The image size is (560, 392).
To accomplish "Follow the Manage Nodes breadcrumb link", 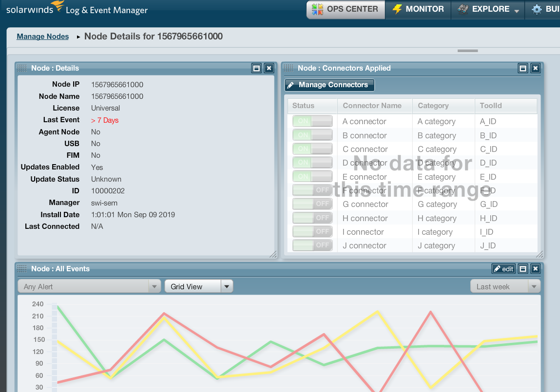I will click(43, 37).
